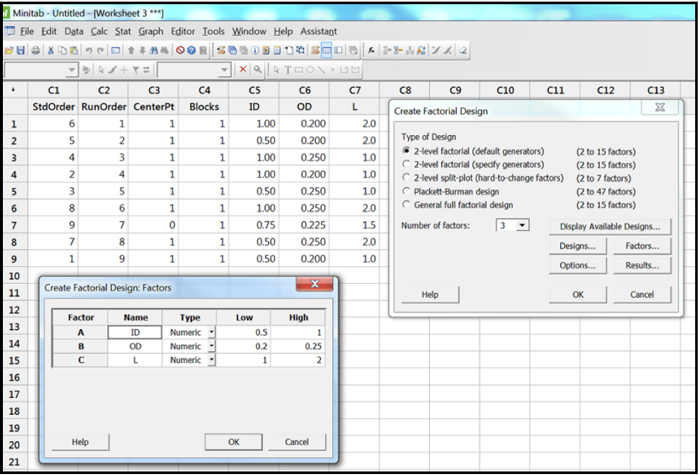Click the Next Command down-arrow icon
This screenshot has height=475, width=700.
(142, 50)
